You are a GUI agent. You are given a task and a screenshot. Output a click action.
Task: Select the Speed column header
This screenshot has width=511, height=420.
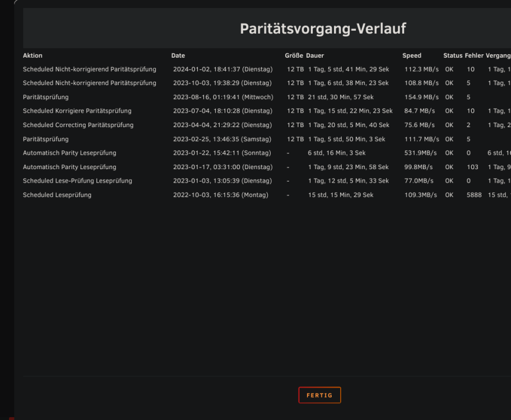coord(412,55)
